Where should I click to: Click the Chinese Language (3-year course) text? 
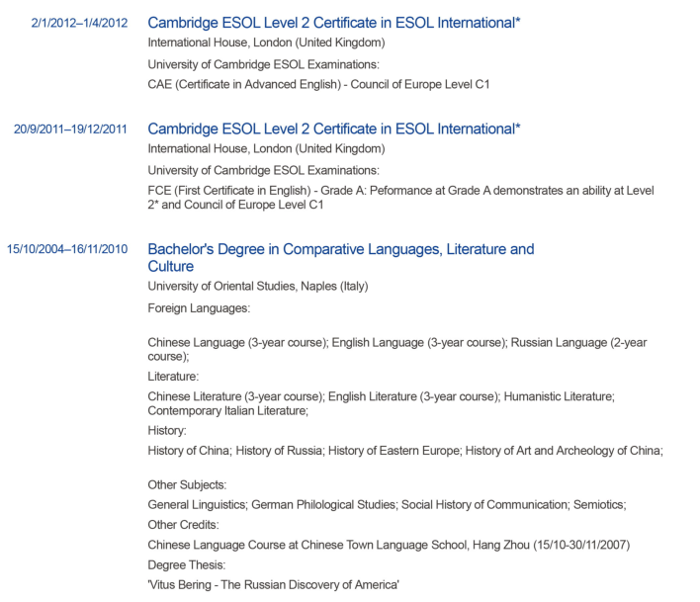(237, 342)
